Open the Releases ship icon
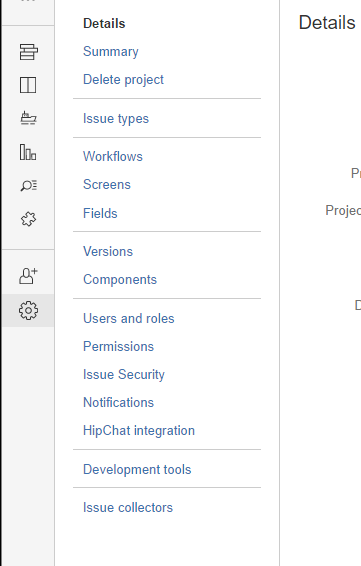Screen dimensions: 361x566 [x=28, y=118]
